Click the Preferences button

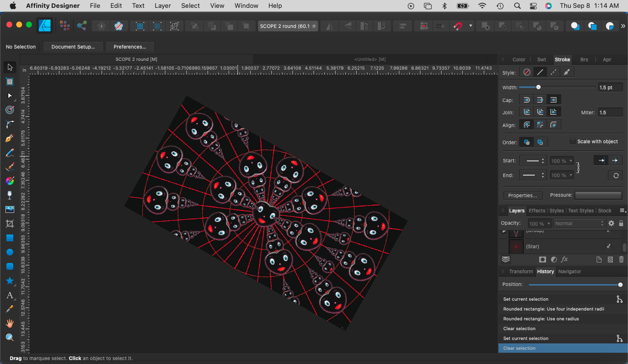pyautogui.click(x=130, y=47)
